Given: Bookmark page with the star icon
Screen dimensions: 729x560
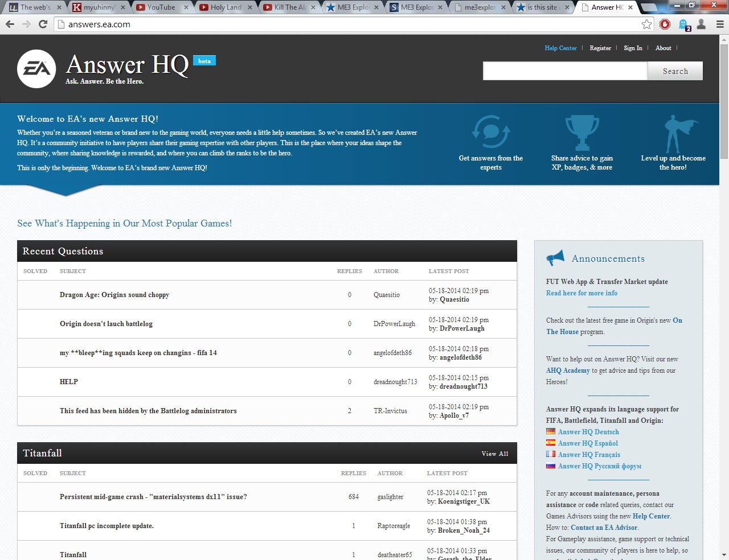Looking at the screenshot, I should coord(646,24).
